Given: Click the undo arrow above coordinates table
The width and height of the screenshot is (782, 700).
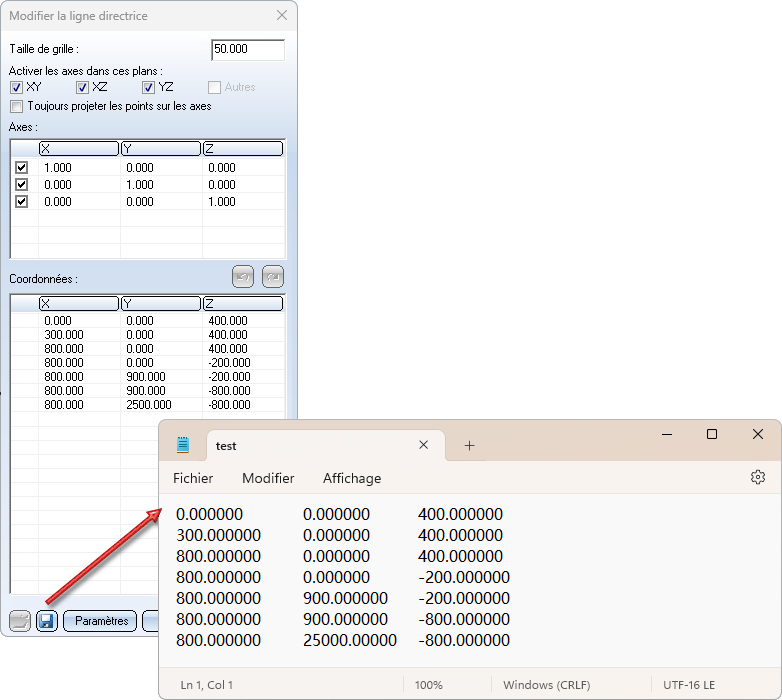Looking at the screenshot, I should tap(242, 276).
